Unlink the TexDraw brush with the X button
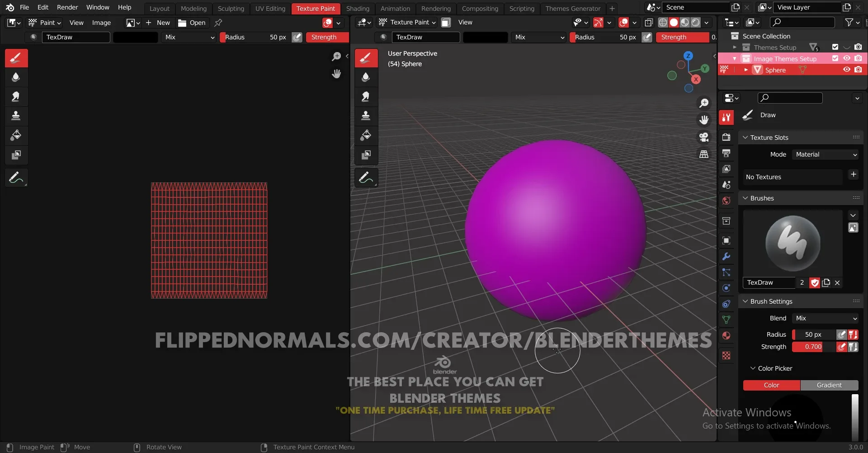Viewport: 868px width, 453px height. pos(837,283)
